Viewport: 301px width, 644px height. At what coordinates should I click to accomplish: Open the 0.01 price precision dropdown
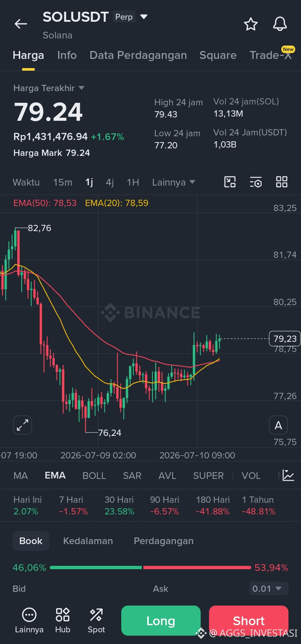[268, 588]
